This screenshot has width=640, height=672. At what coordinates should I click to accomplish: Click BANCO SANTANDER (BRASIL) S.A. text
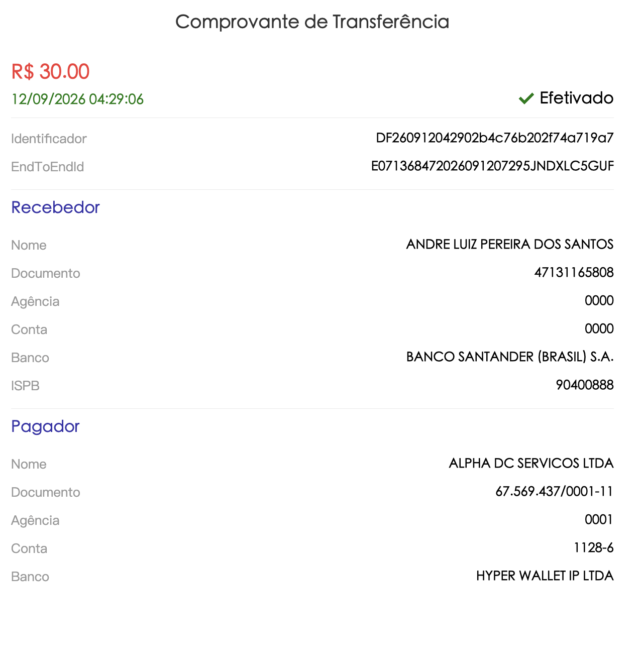pyautogui.click(x=510, y=357)
